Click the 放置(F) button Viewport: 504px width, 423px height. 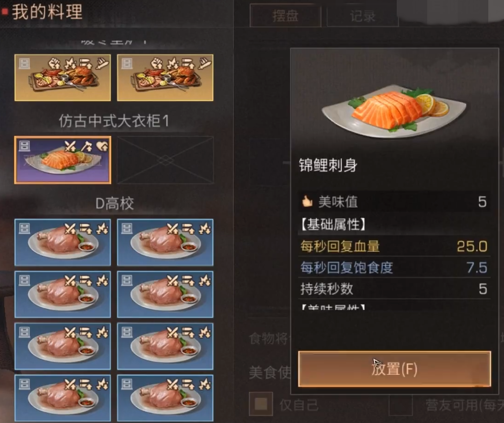[x=394, y=369]
